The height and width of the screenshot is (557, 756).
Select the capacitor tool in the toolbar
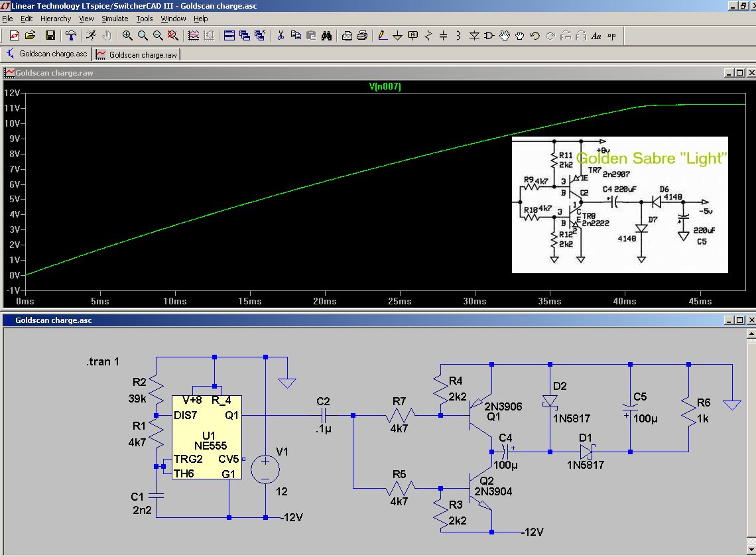click(x=444, y=36)
